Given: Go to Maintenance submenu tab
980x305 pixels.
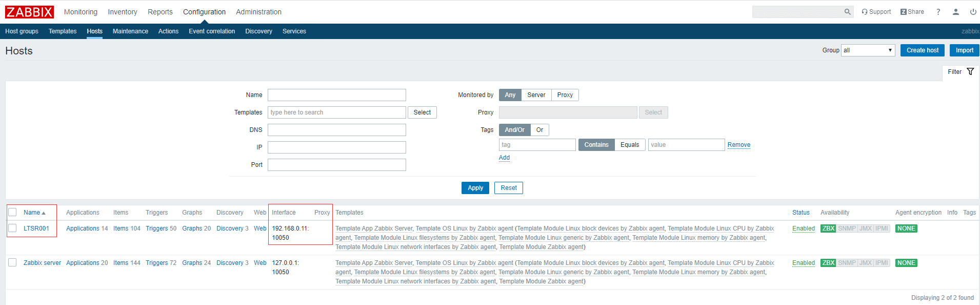Looking at the screenshot, I should coord(130,31).
